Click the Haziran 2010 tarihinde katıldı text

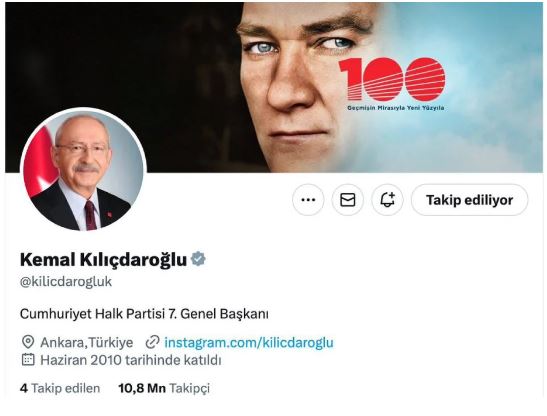(131, 360)
